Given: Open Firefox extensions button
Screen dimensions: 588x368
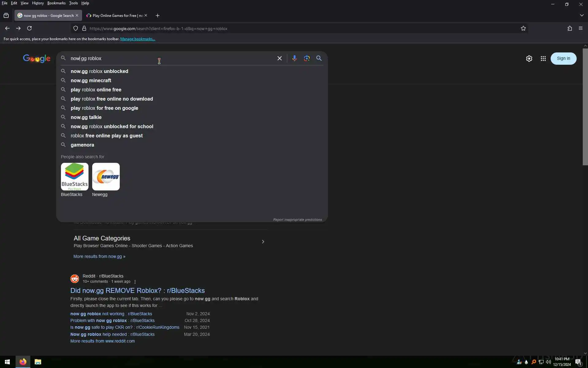Looking at the screenshot, I should coord(569,29).
